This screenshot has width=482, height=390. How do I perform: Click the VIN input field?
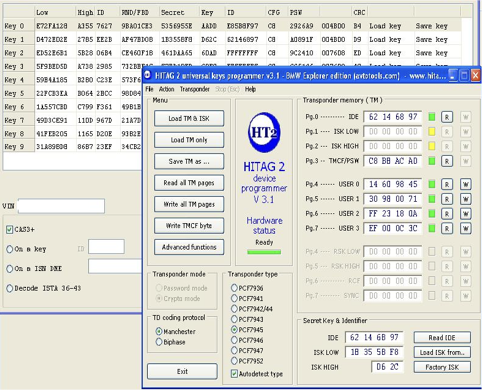click(x=61, y=206)
